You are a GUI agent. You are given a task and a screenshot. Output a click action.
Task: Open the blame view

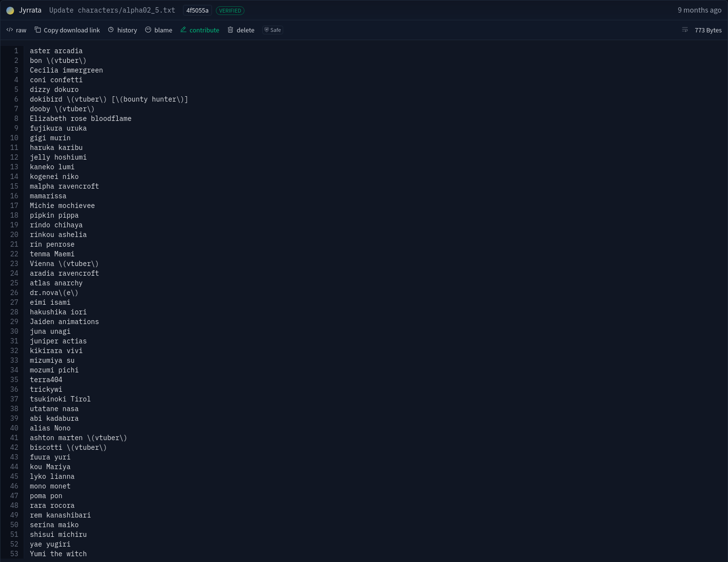click(159, 30)
